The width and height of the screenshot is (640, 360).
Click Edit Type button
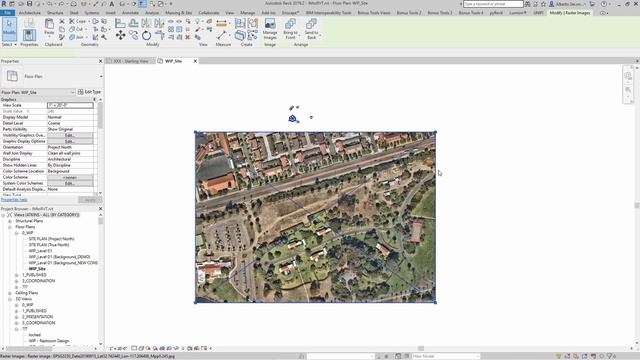tap(89, 92)
